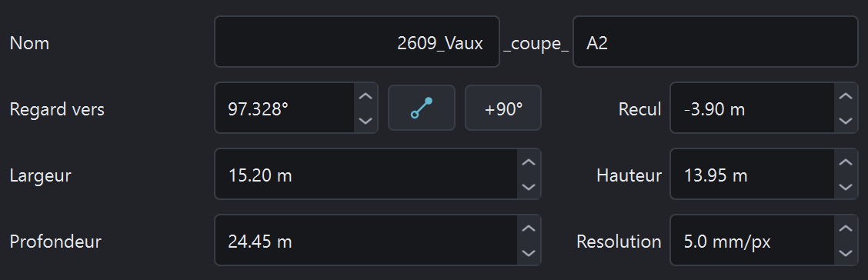Decrease the Profondeur value
Image resolution: width=868 pixels, height=280 pixels.
point(529,253)
